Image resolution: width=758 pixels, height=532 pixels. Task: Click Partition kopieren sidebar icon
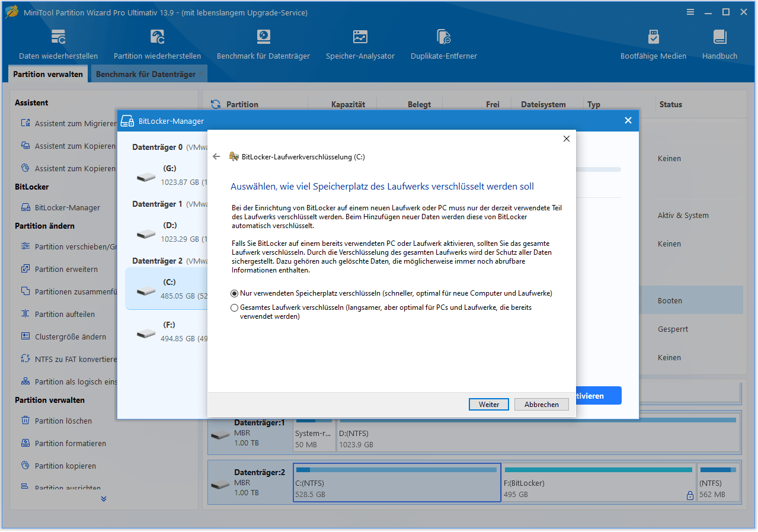tap(25, 466)
